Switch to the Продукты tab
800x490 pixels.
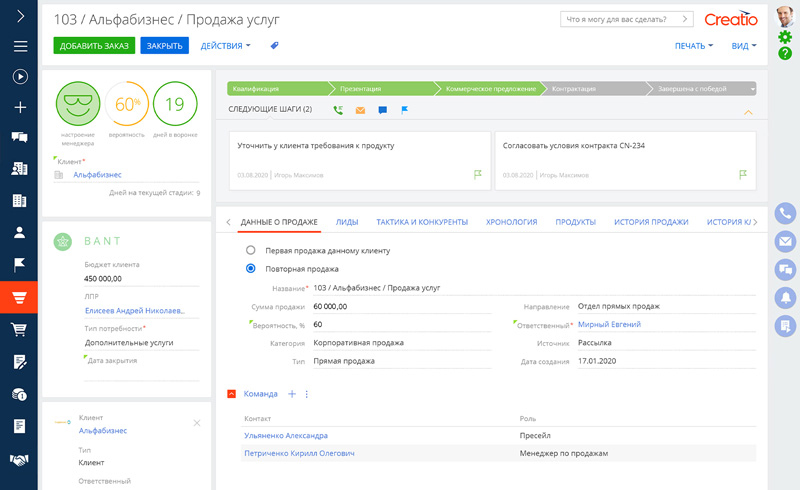pos(576,222)
